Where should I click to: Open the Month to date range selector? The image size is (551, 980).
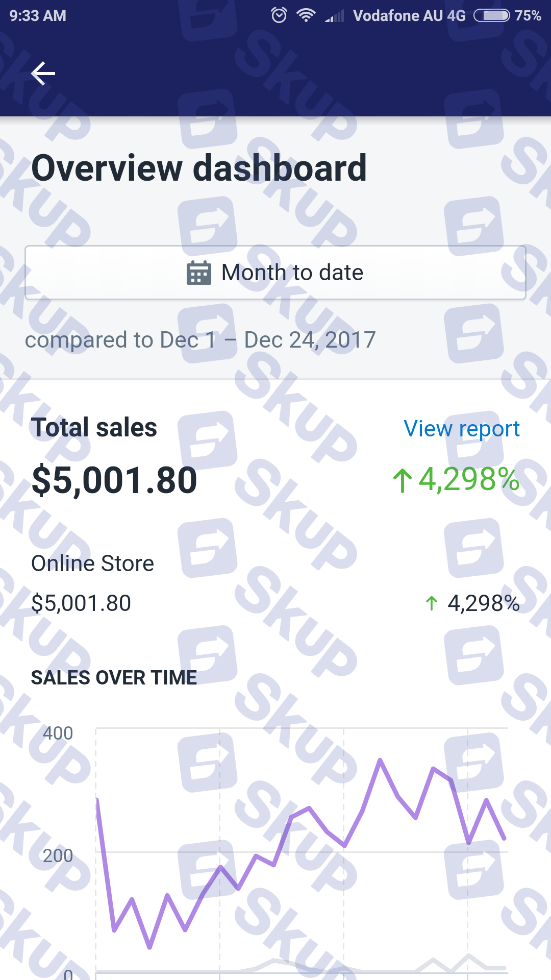(x=275, y=273)
